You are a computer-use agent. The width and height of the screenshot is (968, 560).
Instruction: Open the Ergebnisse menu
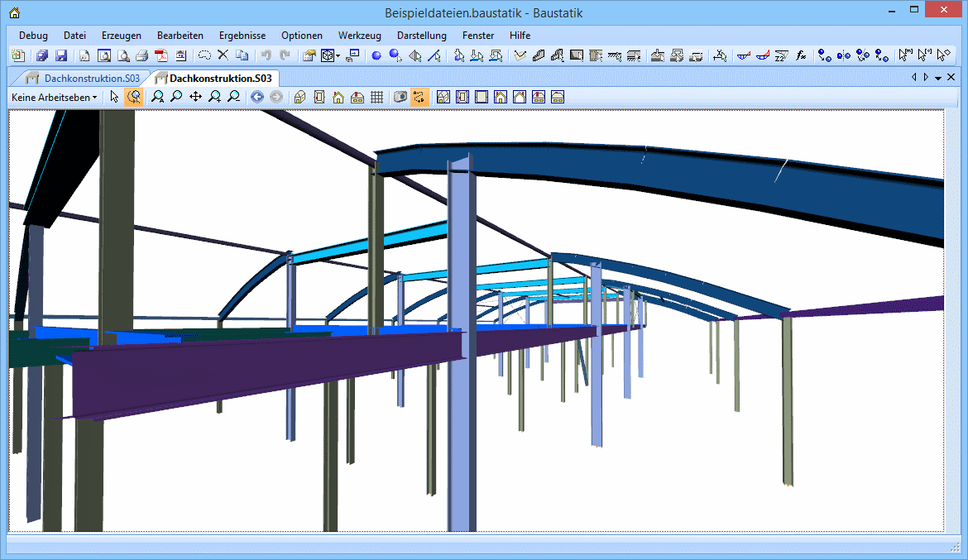pyautogui.click(x=242, y=36)
